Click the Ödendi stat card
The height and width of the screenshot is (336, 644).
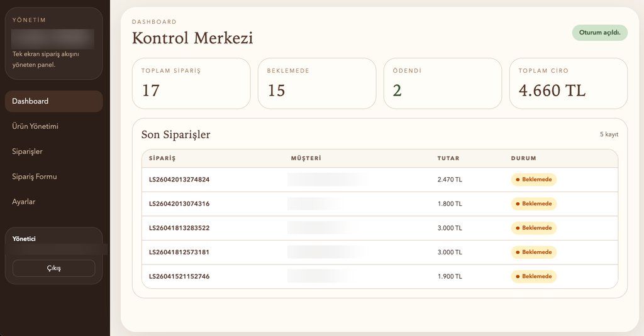443,84
